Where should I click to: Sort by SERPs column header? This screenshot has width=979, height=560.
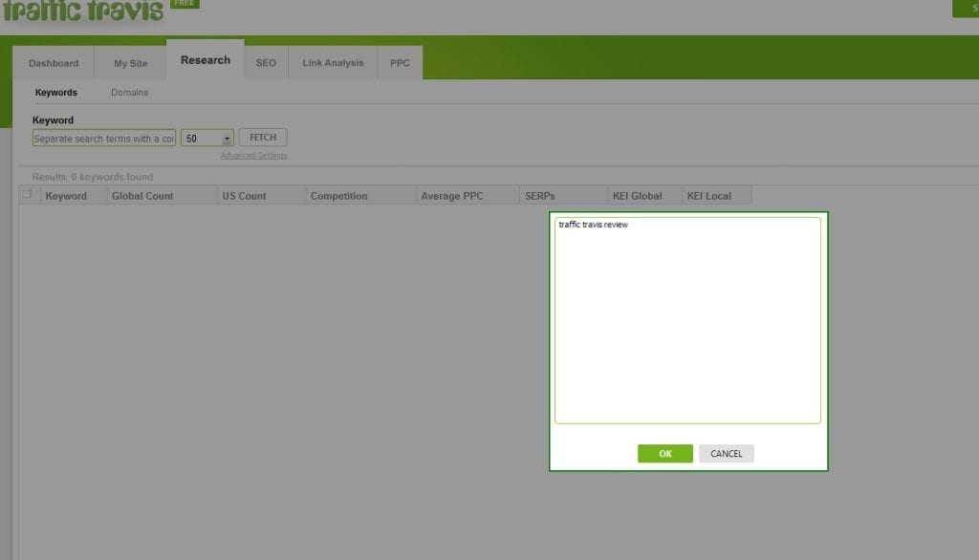pyautogui.click(x=563, y=195)
